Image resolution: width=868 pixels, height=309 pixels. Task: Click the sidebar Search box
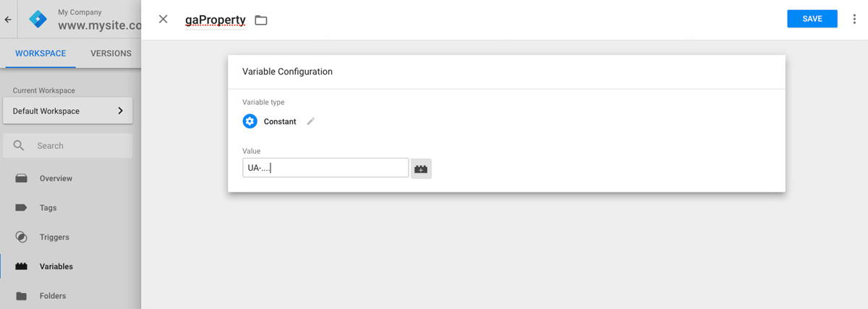[x=67, y=145]
